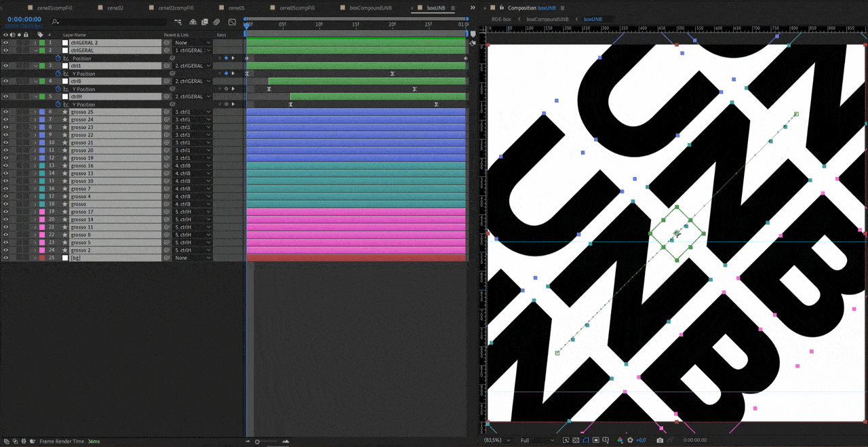Take a snapshot with camera icon
The height and width of the screenshot is (447, 868).
(x=660, y=440)
